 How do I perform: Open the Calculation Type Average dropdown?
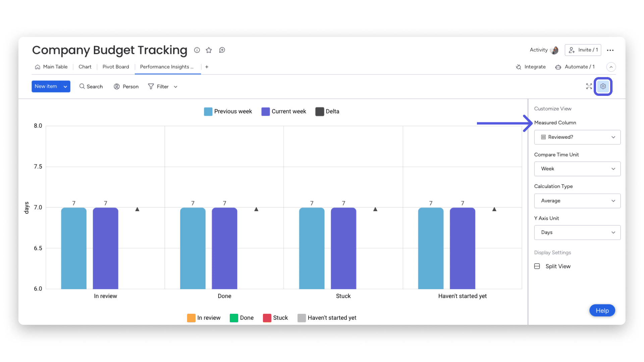pyautogui.click(x=577, y=201)
